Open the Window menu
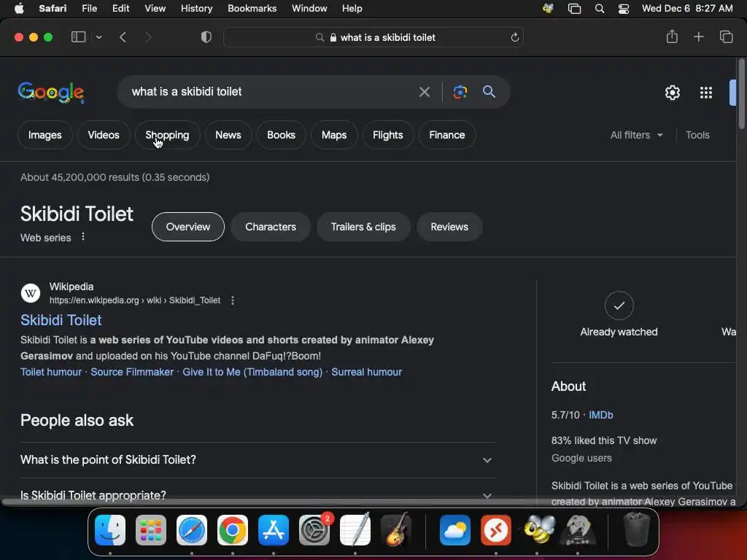Screen dimensions: 747x560 309,9
